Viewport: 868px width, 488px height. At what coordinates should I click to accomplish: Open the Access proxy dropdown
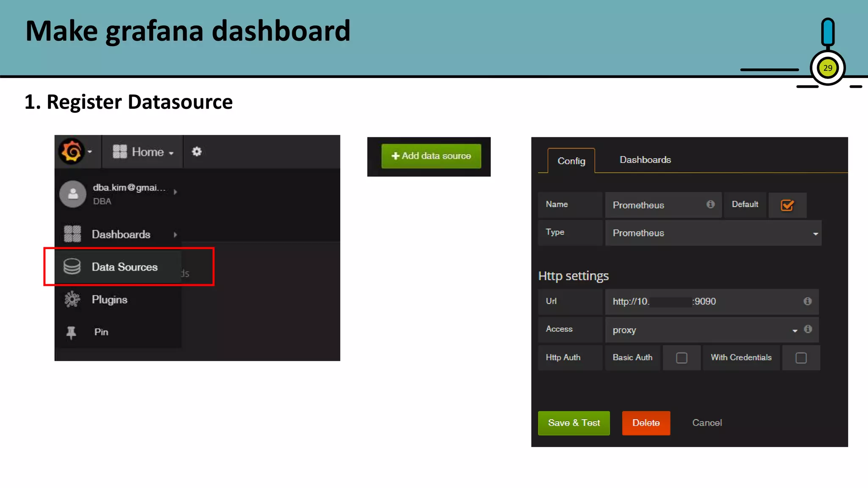tap(704, 330)
